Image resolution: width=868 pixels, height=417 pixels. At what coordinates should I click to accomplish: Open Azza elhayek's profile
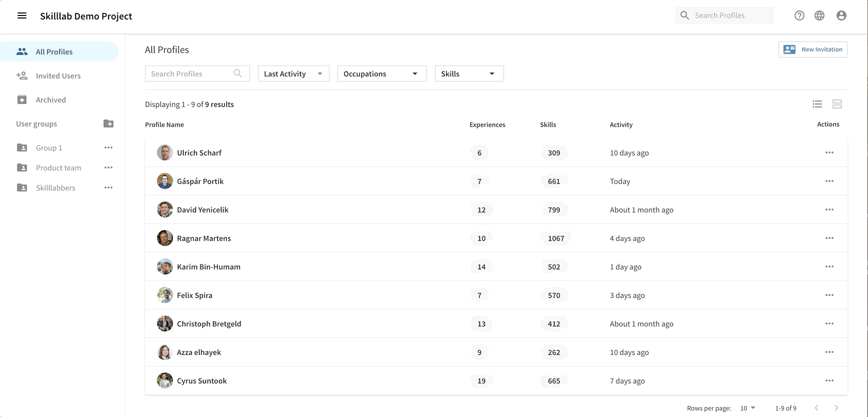coord(199,352)
